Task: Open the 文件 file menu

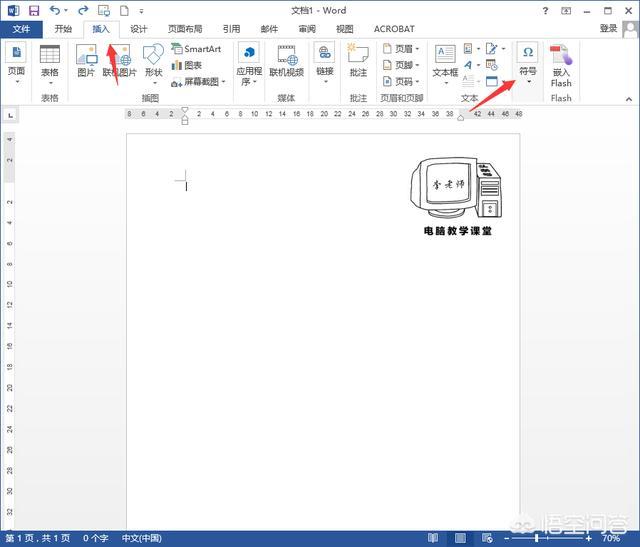Action: tap(21, 29)
